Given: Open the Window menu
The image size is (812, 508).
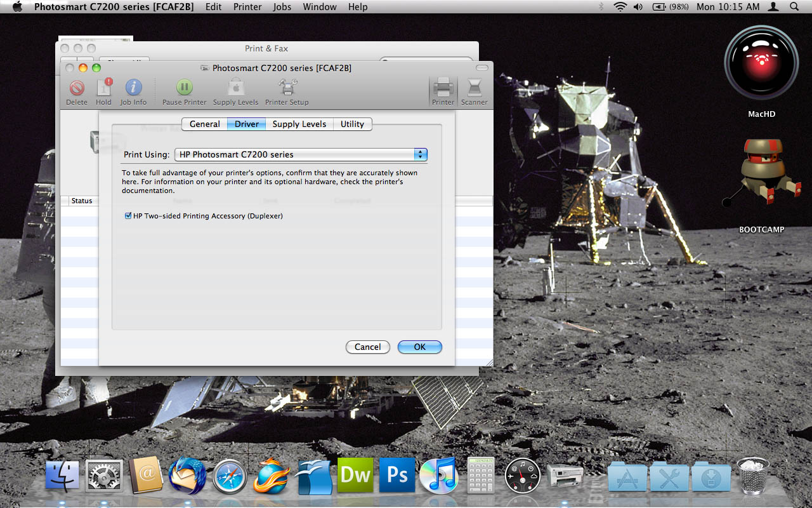Looking at the screenshot, I should point(320,6).
